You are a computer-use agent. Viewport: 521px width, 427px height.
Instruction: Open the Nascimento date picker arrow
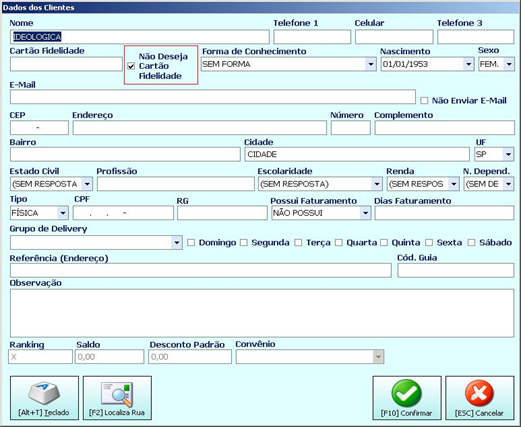click(468, 64)
